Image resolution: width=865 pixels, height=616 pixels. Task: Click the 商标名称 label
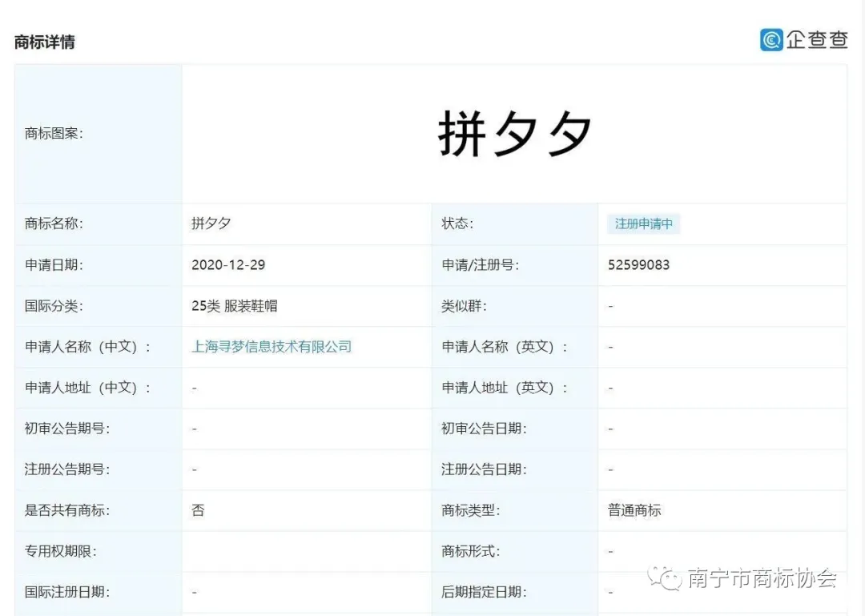(54, 223)
